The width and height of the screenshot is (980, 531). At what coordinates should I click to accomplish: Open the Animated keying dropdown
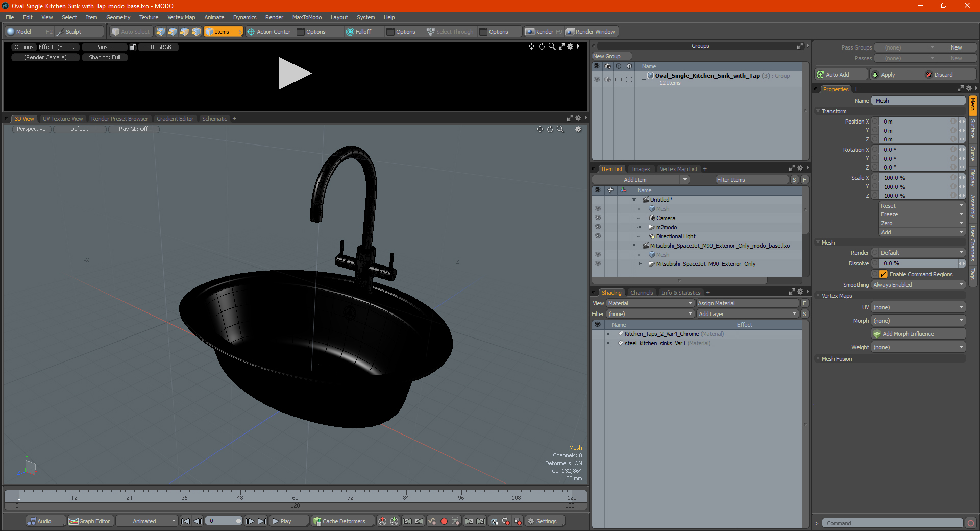pyautogui.click(x=147, y=521)
